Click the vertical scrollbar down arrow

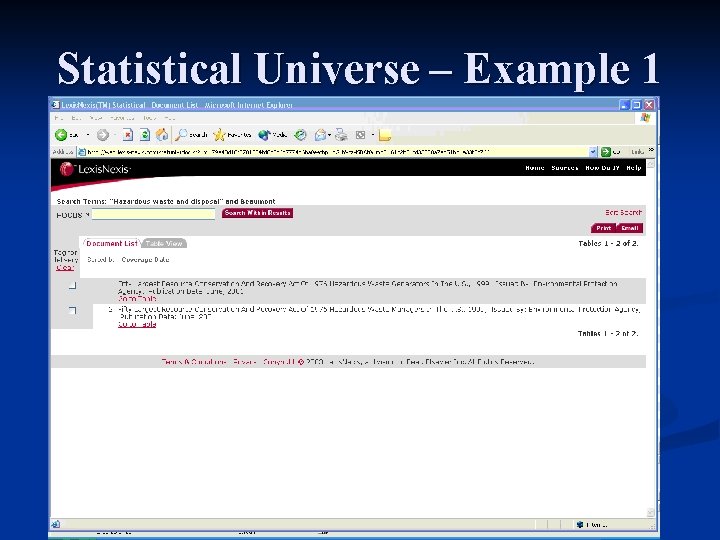click(x=651, y=512)
